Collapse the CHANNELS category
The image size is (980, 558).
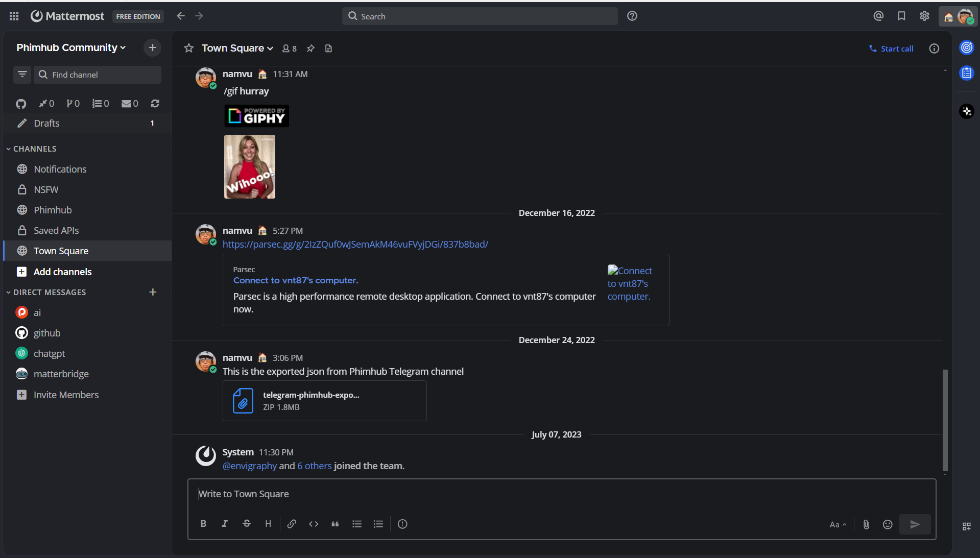point(31,149)
